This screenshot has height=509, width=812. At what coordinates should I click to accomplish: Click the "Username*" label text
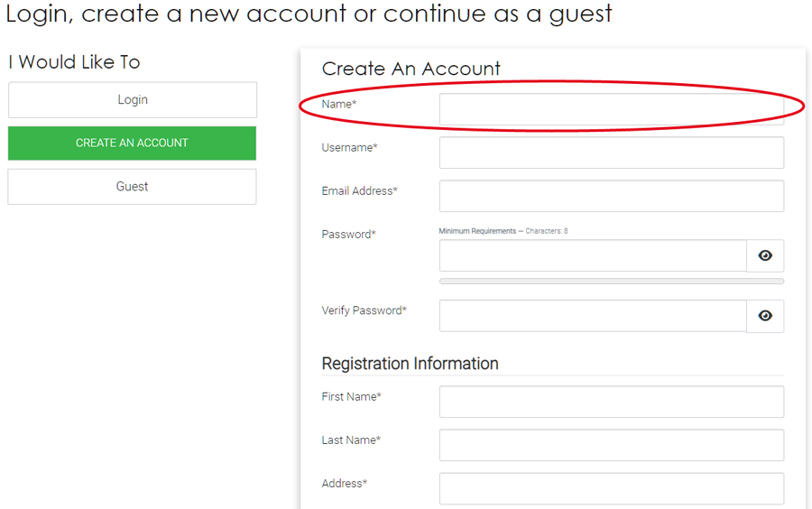[x=349, y=148]
